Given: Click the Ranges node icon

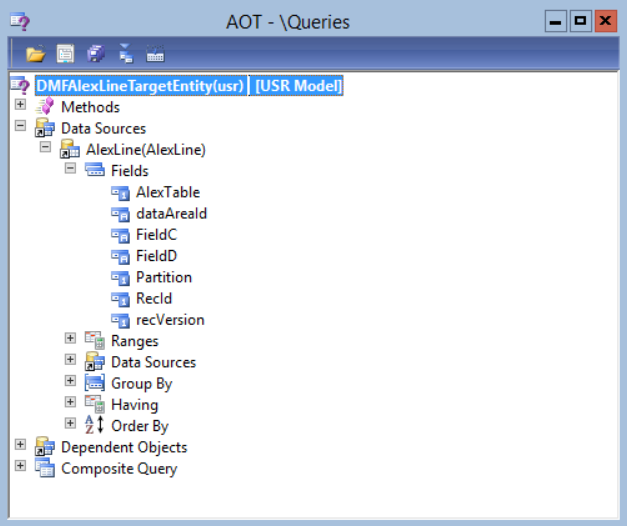Looking at the screenshot, I should [x=95, y=340].
